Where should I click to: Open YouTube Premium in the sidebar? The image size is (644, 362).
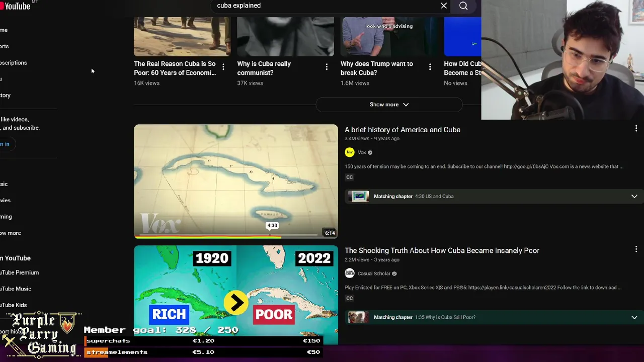(x=19, y=273)
